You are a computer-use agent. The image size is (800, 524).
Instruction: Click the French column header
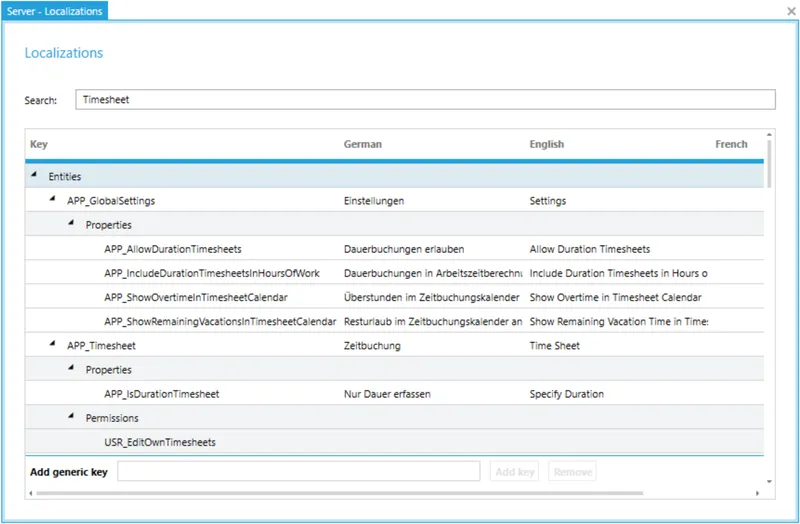[731, 144]
